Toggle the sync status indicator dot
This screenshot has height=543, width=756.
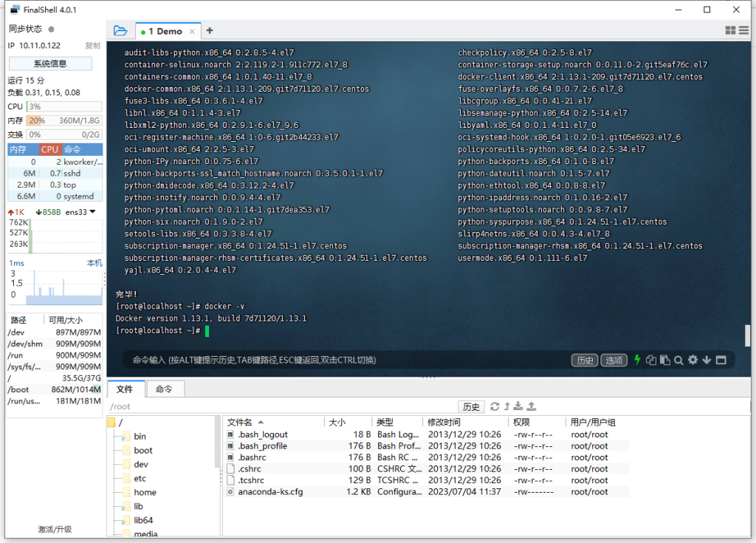(51, 29)
